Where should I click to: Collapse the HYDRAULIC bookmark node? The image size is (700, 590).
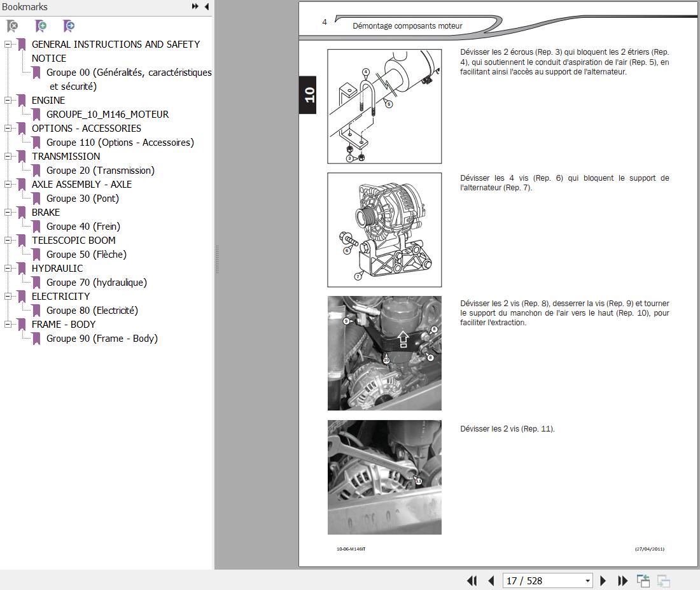[8, 268]
